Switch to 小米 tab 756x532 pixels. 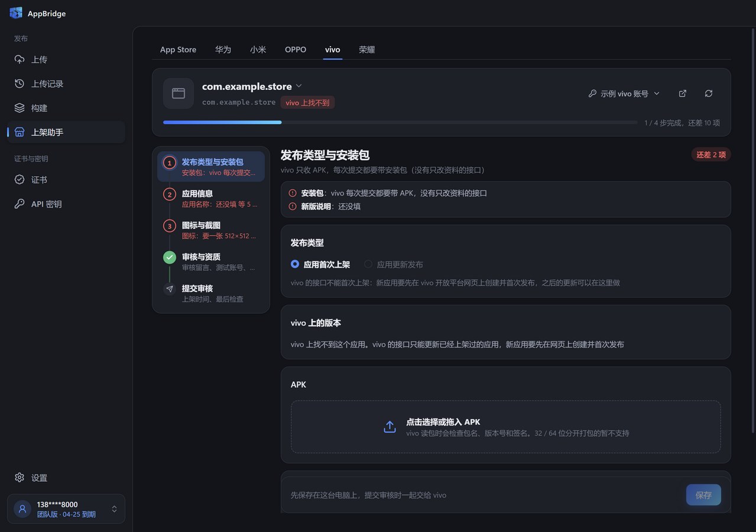pyautogui.click(x=258, y=50)
